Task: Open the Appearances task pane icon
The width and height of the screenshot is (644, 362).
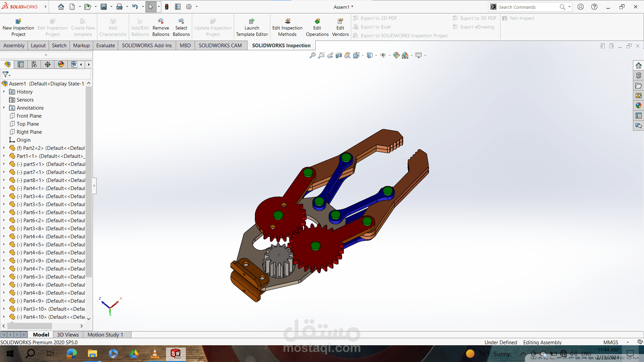Action: pyautogui.click(x=638, y=106)
